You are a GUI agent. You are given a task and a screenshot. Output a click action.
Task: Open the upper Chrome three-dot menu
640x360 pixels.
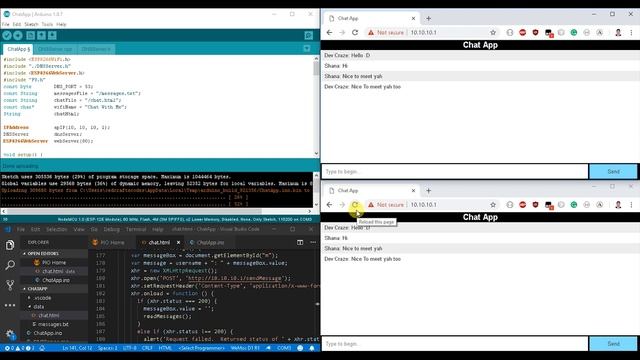coord(631,32)
